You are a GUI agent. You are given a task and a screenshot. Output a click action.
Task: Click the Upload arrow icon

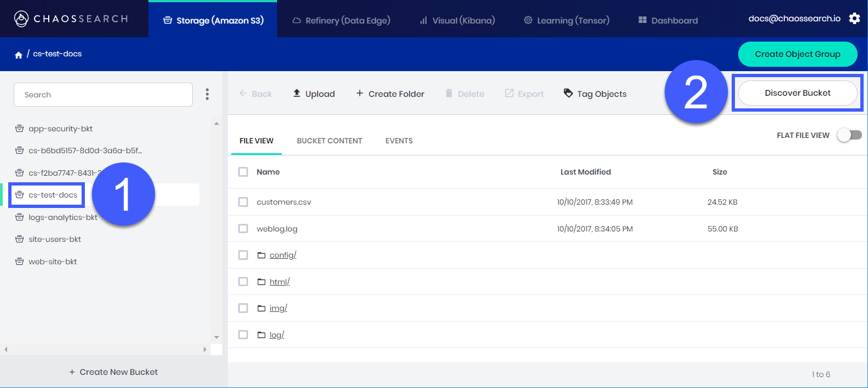click(x=296, y=93)
